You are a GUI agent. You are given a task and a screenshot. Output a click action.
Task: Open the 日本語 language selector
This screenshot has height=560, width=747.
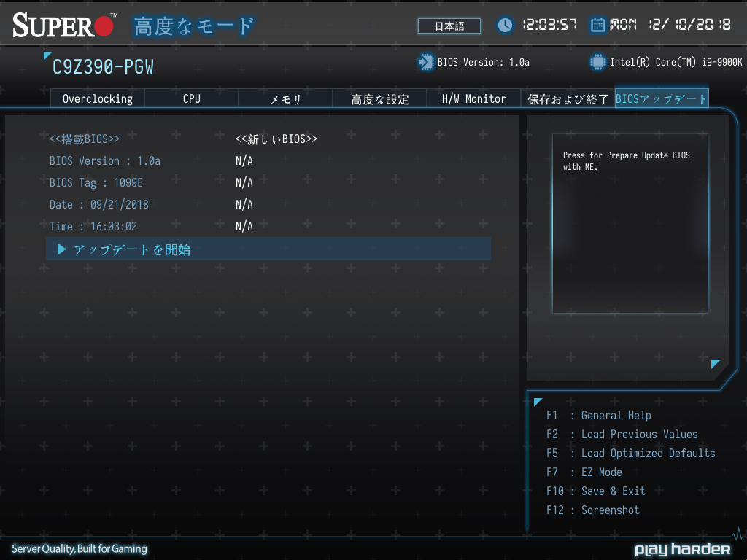449,26
